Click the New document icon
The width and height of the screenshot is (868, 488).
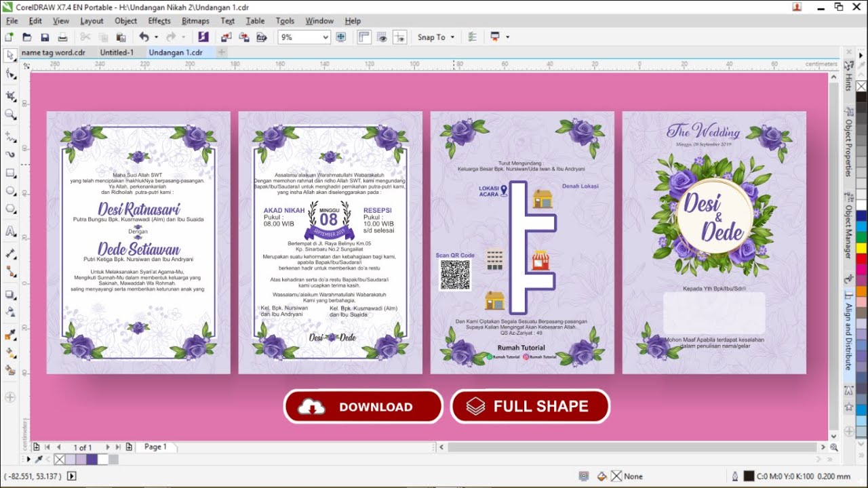(x=9, y=37)
